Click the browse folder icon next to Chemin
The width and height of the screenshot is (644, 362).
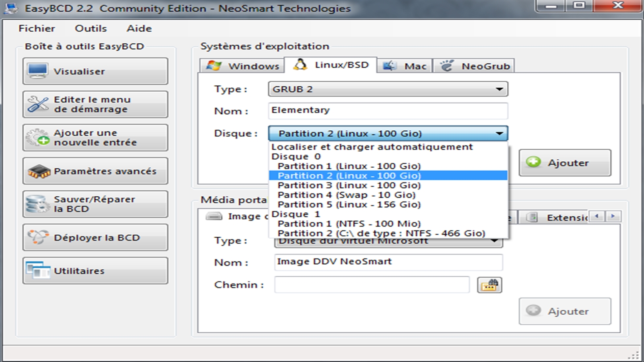coord(489,285)
